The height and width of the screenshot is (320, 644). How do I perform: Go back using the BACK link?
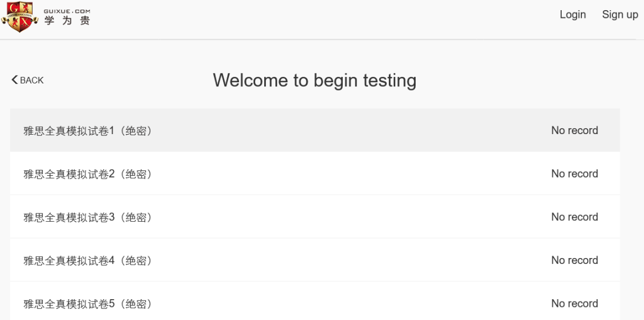pyautogui.click(x=27, y=80)
